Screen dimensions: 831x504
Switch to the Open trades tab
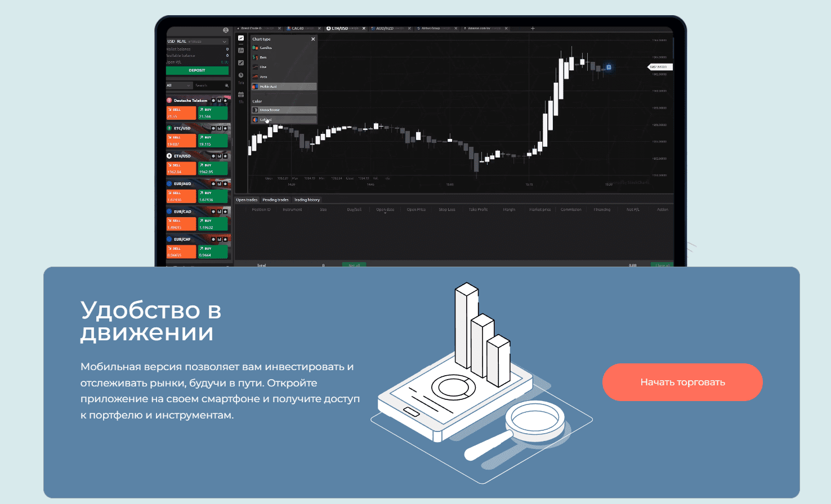(247, 200)
